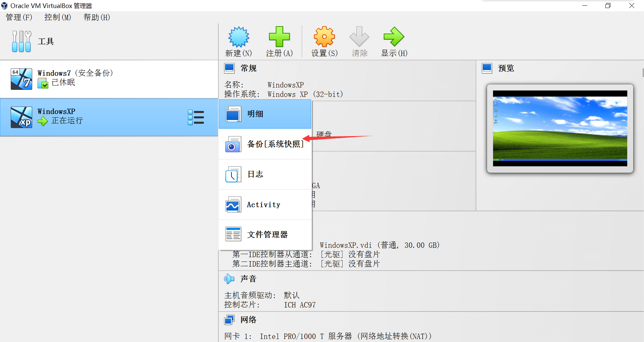644x342 pixels.
Task: Click the Register (注册) green plus icon
Action: point(279,37)
